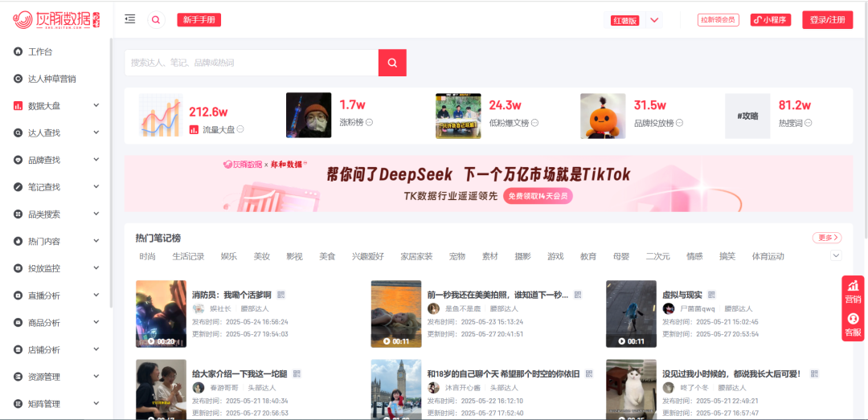Screen dimensions: 868x420
Task: Collapse the sidebar with the menu toggle icon
Action: coord(130,19)
